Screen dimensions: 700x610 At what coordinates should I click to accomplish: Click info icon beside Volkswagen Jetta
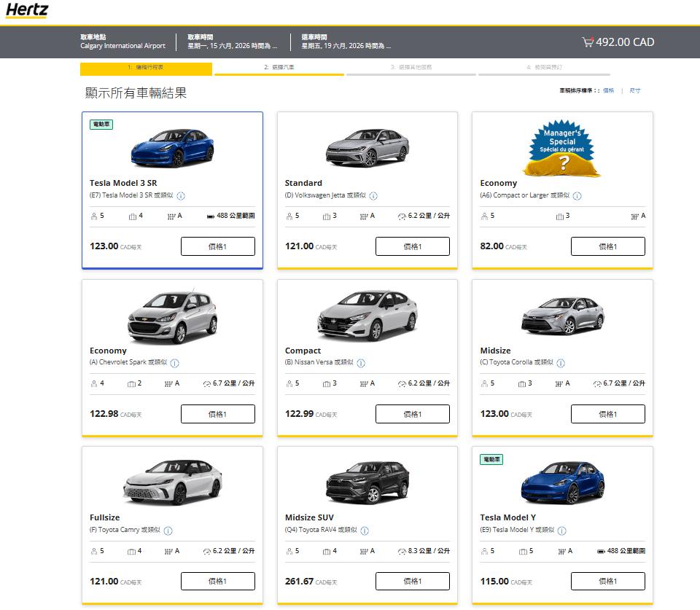click(373, 196)
